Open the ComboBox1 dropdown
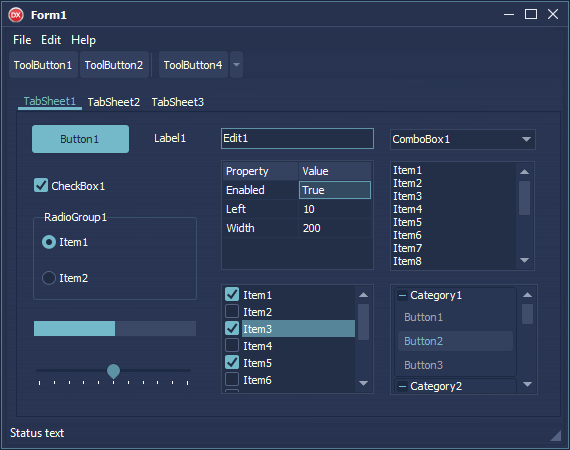The image size is (570, 450). (526, 139)
